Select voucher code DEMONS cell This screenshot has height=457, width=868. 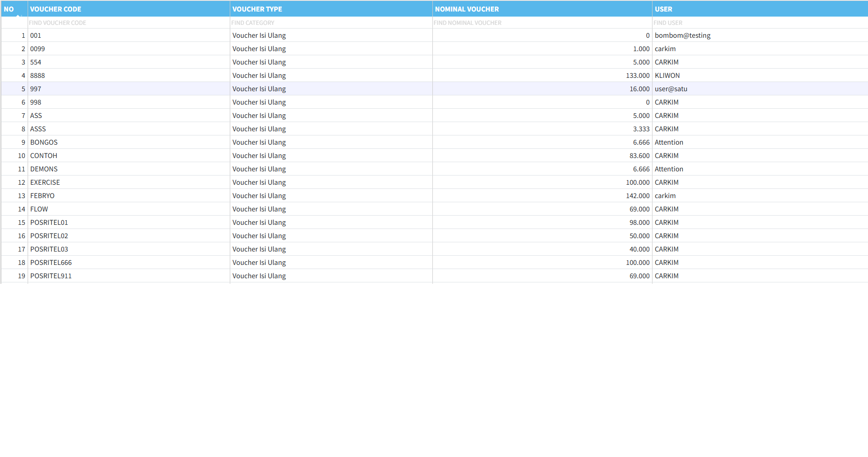click(x=129, y=169)
